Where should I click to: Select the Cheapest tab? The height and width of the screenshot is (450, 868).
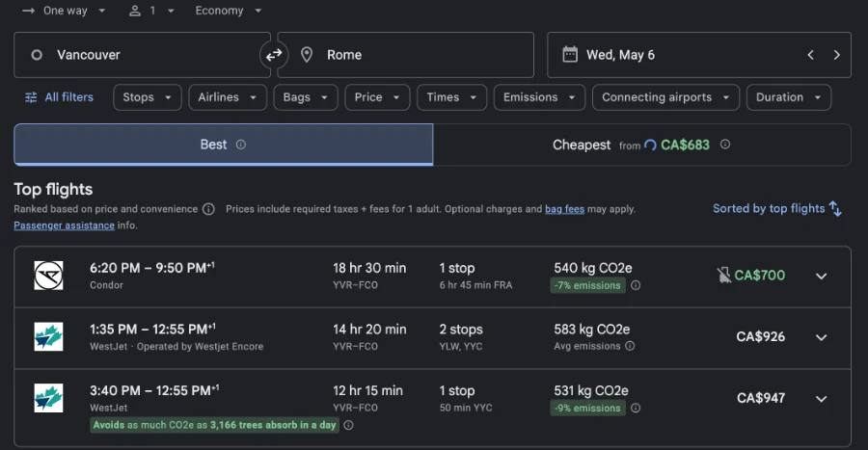click(x=641, y=145)
